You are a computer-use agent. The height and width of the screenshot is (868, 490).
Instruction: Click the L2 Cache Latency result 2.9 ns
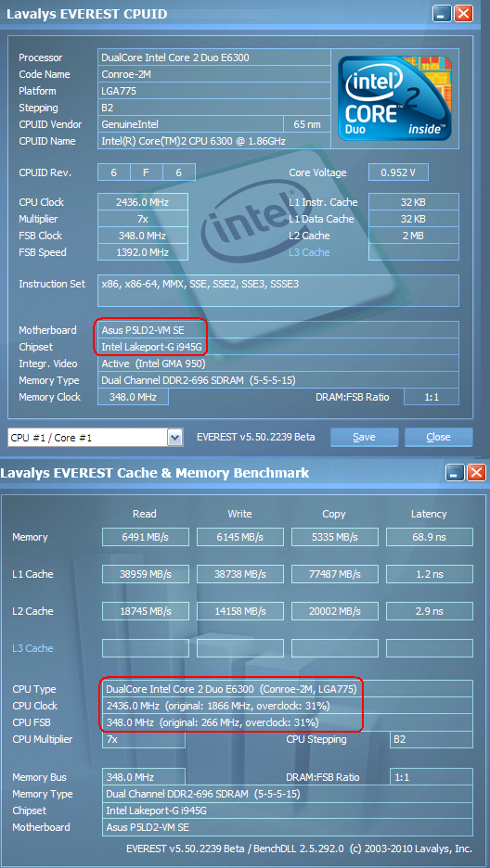[430, 611]
